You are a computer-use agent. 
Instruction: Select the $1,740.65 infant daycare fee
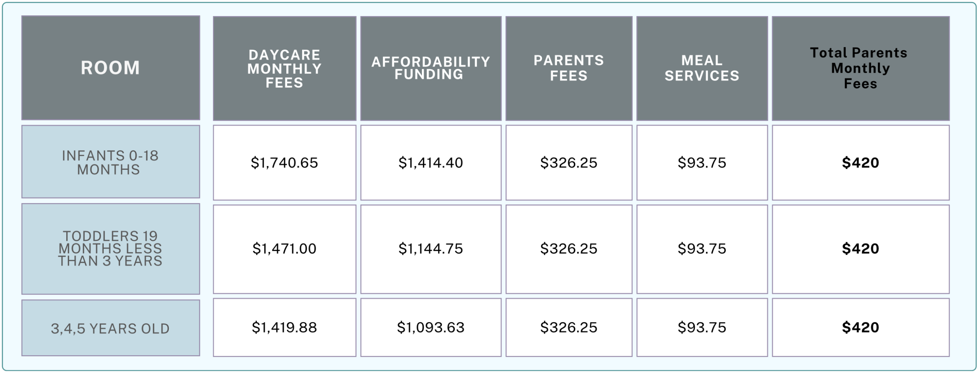[x=284, y=163]
